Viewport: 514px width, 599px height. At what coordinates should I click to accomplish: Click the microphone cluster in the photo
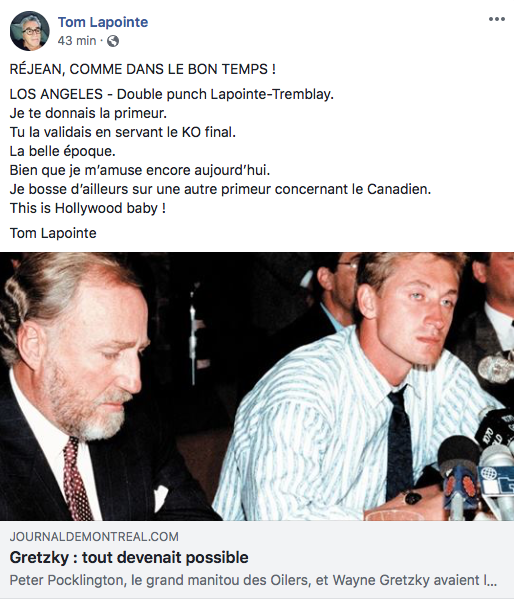[480, 462]
